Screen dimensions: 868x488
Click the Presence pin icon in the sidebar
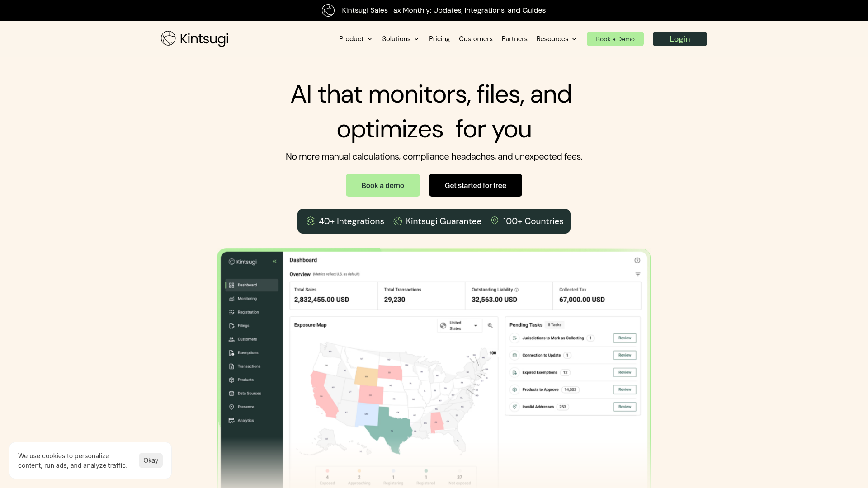point(231,407)
